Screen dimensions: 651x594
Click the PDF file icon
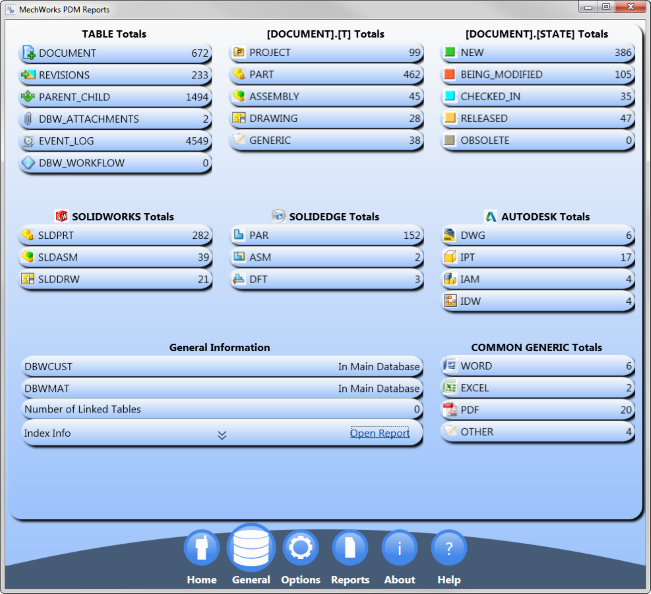point(450,409)
